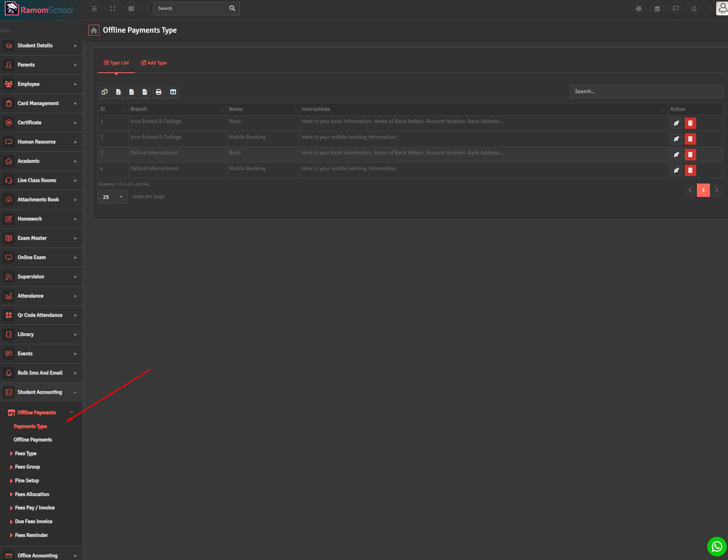Image resolution: width=728 pixels, height=560 pixels.
Task: Edit Icon School & College Mobile Banking row
Action: click(676, 139)
